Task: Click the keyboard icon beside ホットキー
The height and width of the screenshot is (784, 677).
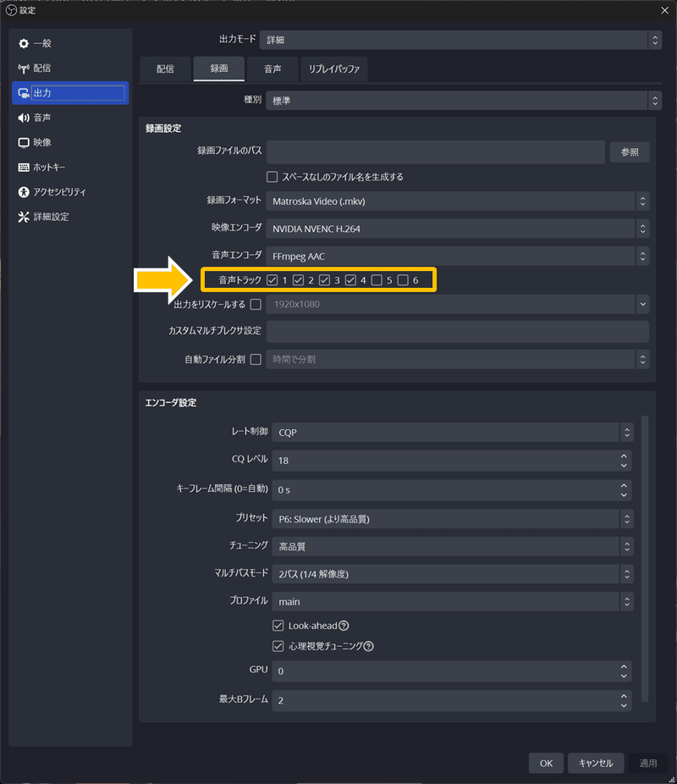Action: [x=24, y=168]
